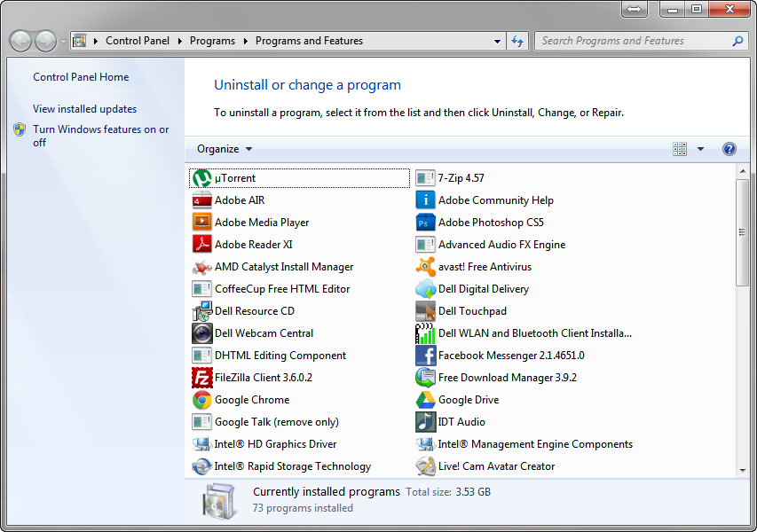Click the double-arrow button in title bar
The height and width of the screenshot is (532, 757).
635,9
